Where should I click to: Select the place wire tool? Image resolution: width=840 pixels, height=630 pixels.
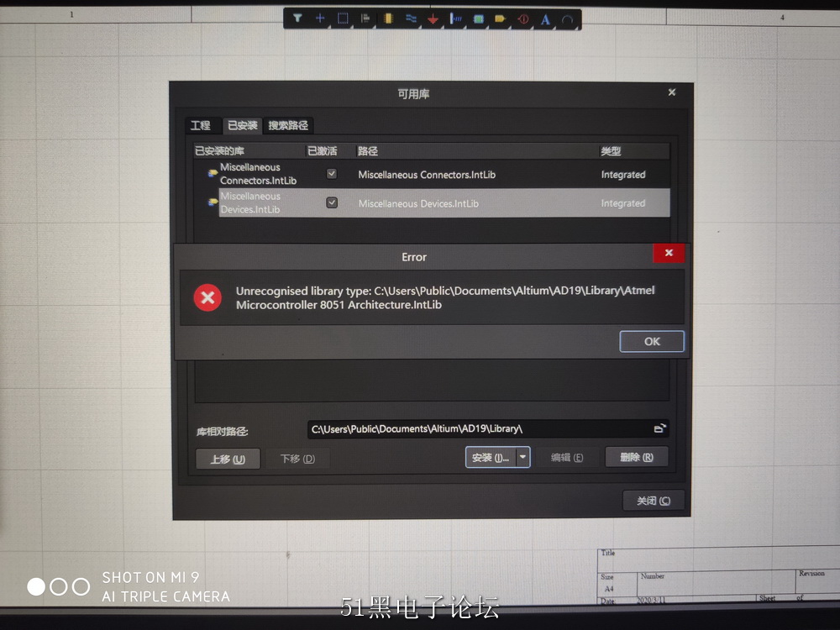click(411, 19)
